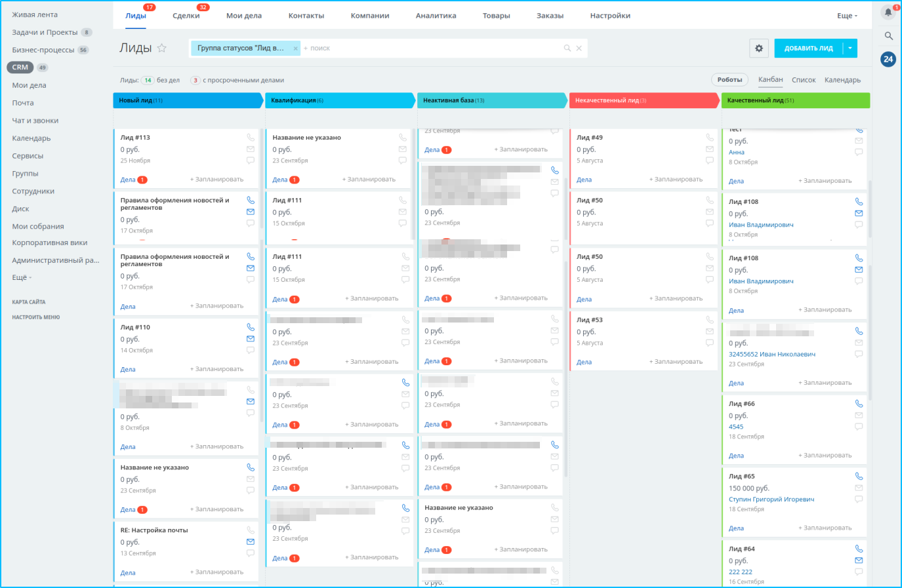Open the Сделки tab
902x588 pixels.
click(186, 16)
